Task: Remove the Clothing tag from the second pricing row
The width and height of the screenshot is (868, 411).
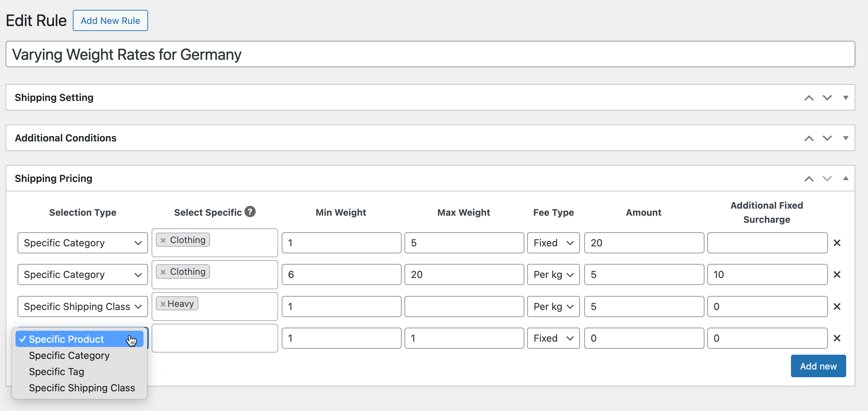Action: pos(163,271)
